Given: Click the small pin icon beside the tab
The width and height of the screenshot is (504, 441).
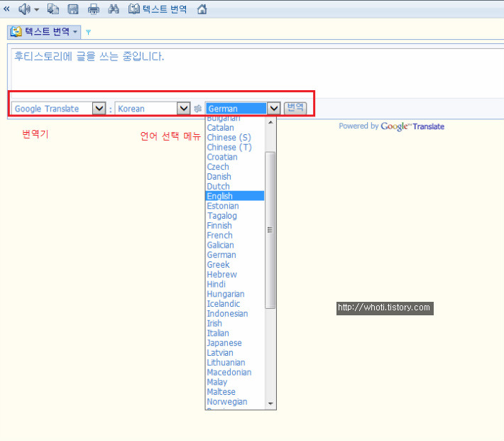Looking at the screenshot, I should [x=88, y=32].
